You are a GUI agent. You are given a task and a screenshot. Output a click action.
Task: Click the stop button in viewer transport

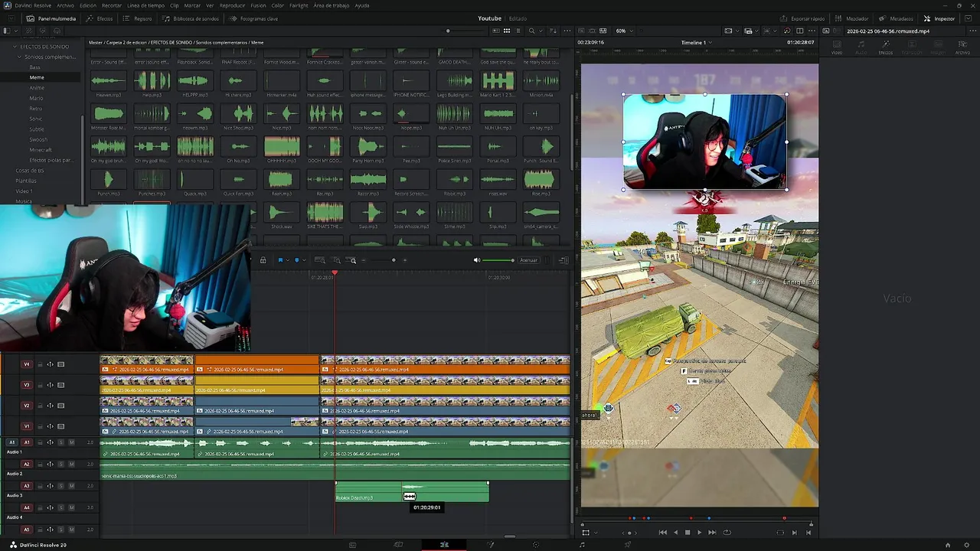(x=687, y=533)
